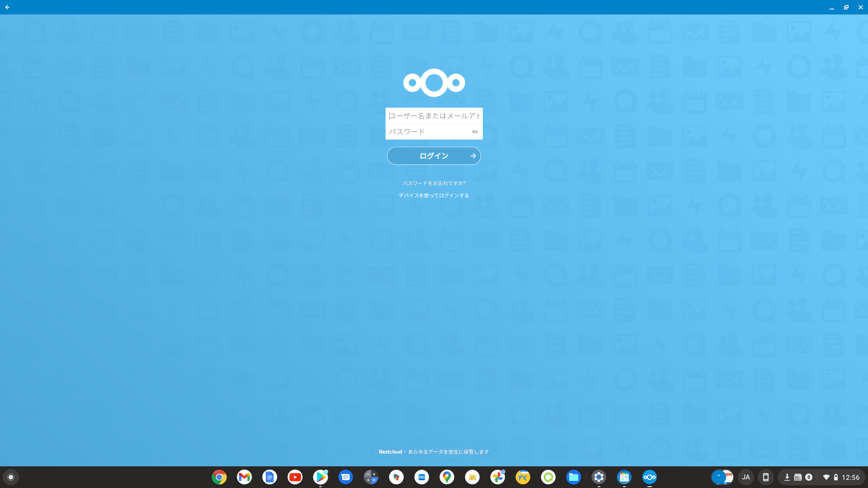Image resolution: width=868 pixels, height=488 pixels.
Task: Launch YouTube from the shelf
Action: 295,477
